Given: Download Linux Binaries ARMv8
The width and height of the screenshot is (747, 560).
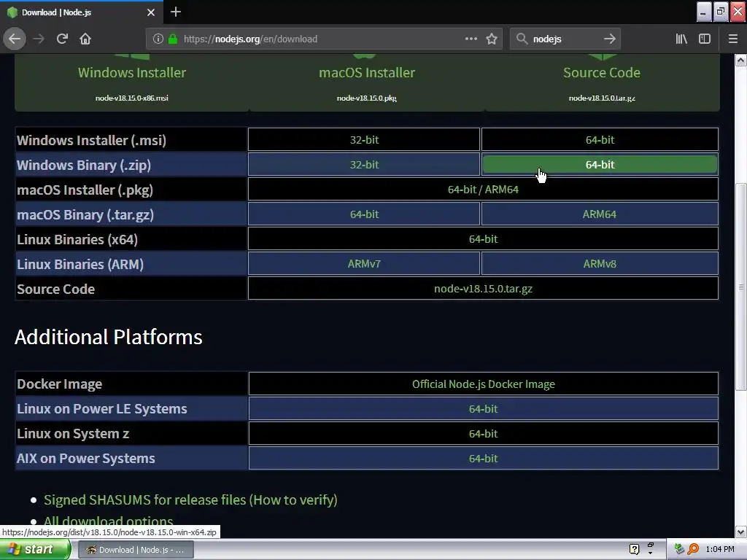Looking at the screenshot, I should [x=600, y=263].
